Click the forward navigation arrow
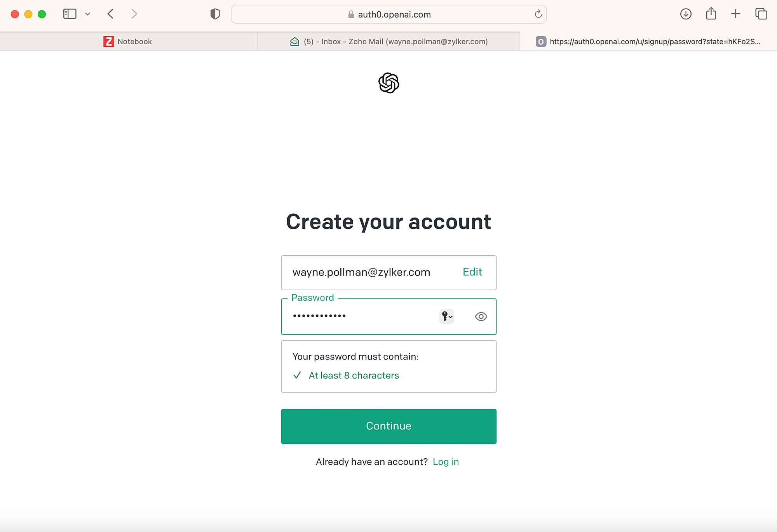 point(134,14)
